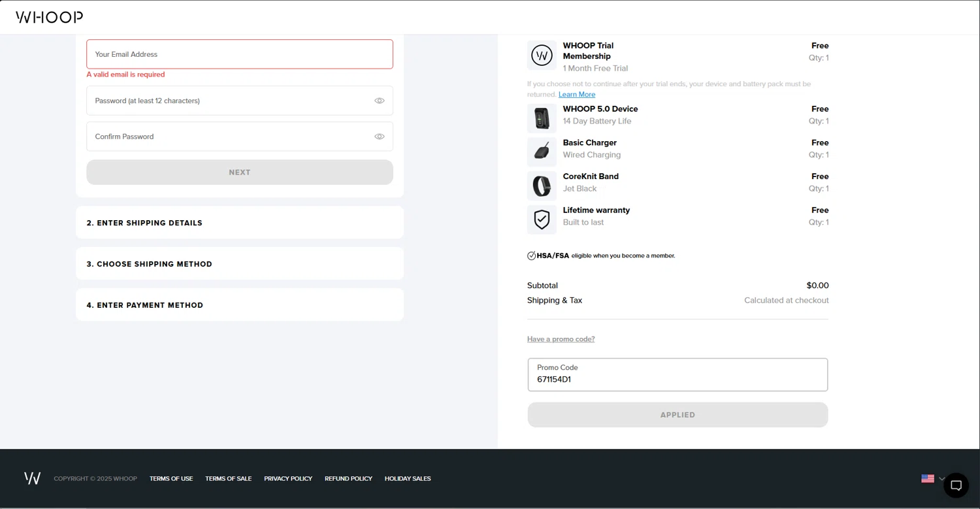980x509 pixels.
Task: Show password with the Confirm Password eye icon
Action: point(380,137)
